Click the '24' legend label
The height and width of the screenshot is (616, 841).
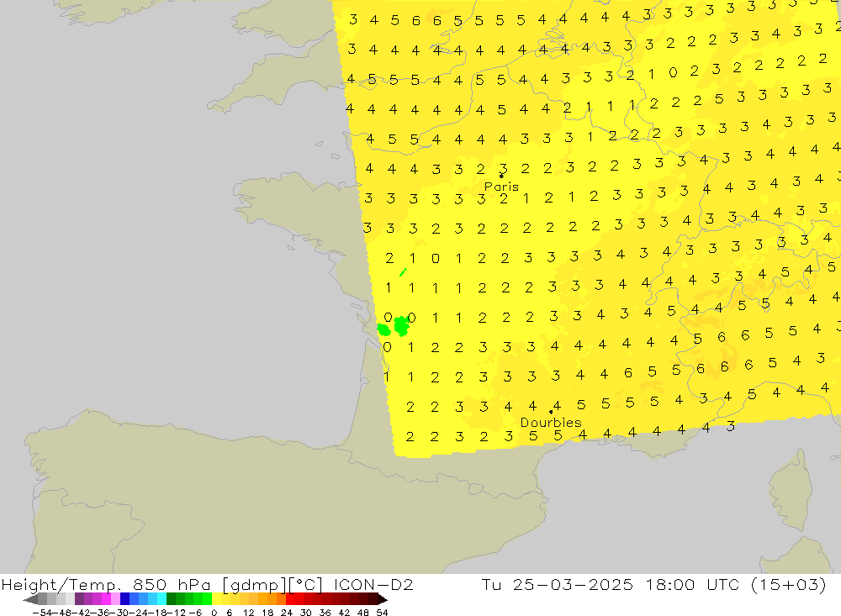(287, 613)
